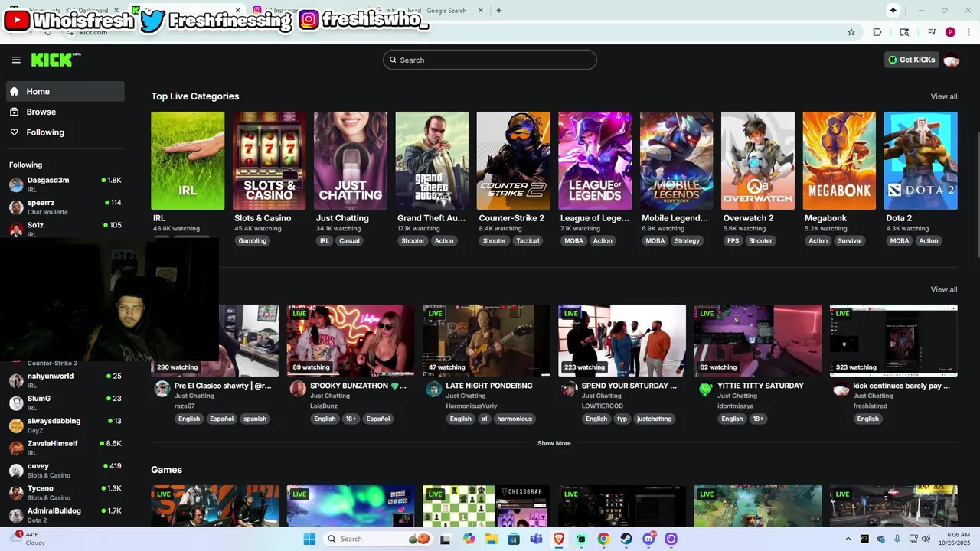Go to Following in the Kick sidebar

coord(65,132)
